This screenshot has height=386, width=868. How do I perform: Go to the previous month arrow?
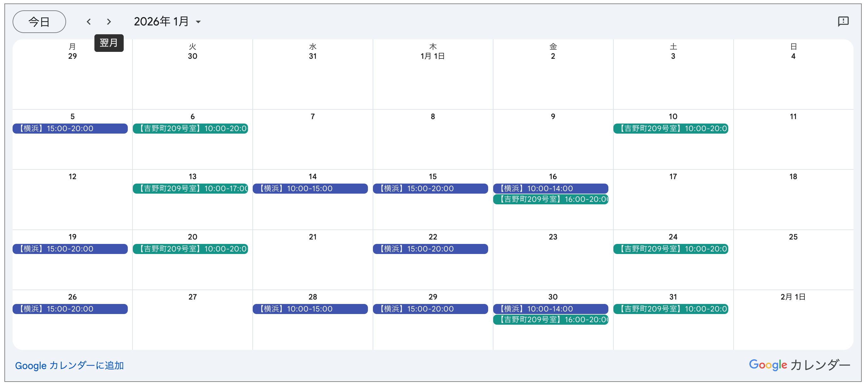pyautogui.click(x=89, y=22)
